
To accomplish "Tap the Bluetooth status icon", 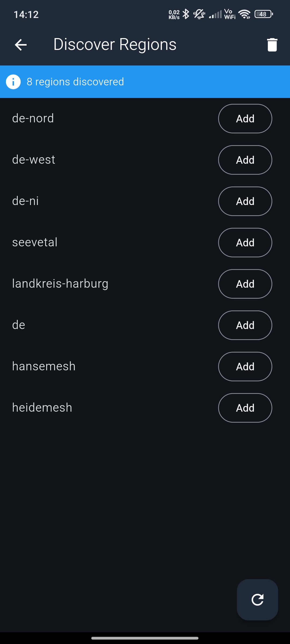I will 186,14.
